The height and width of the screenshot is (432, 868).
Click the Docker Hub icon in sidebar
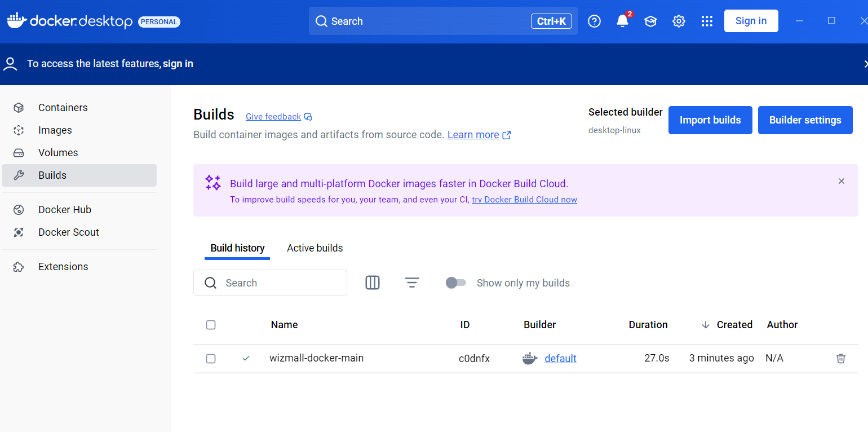pyautogui.click(x=19, y=210)
